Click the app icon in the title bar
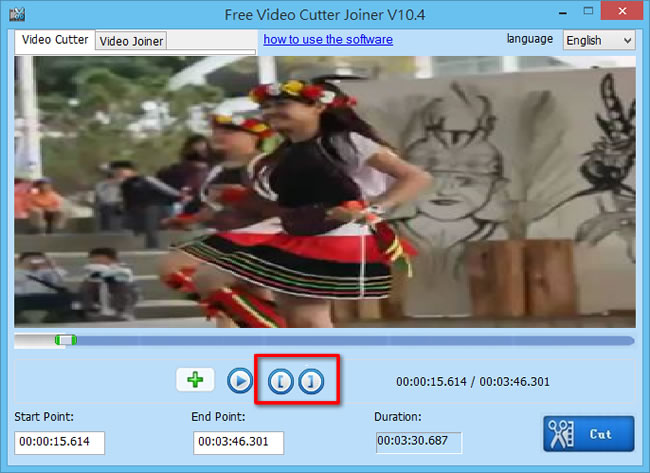Viewport: 650px width, 473px height. coord(17,15)
